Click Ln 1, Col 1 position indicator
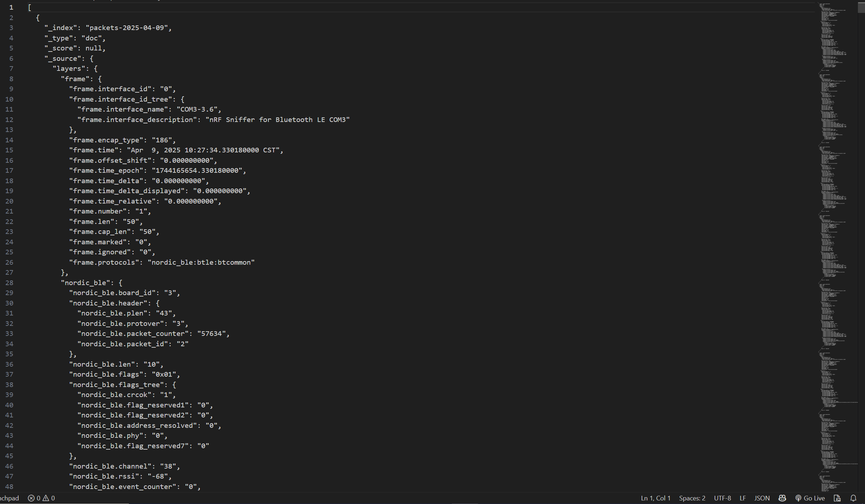This screenshot has height=504, width=865. tap(655, 498)
